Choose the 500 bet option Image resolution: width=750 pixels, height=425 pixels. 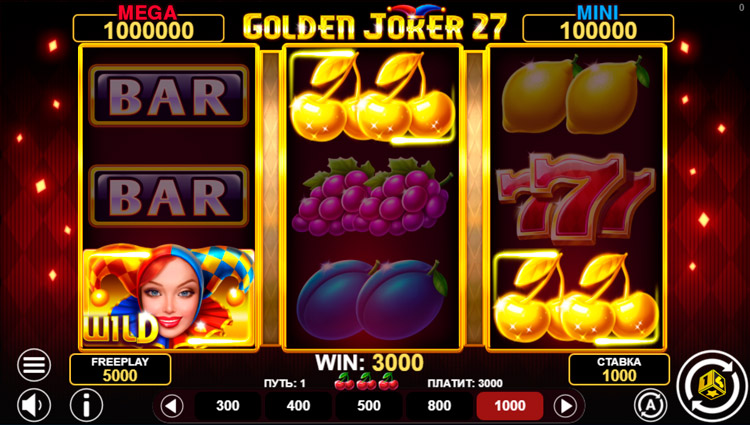(368, 406)
